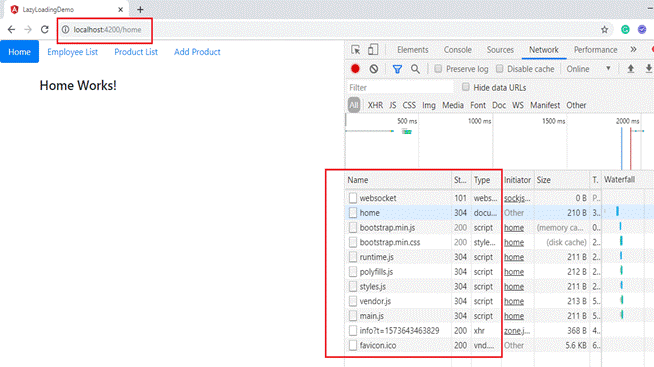
Task: Expand more DevTools tabs with the chevron
Action: (x=634, y=50)
